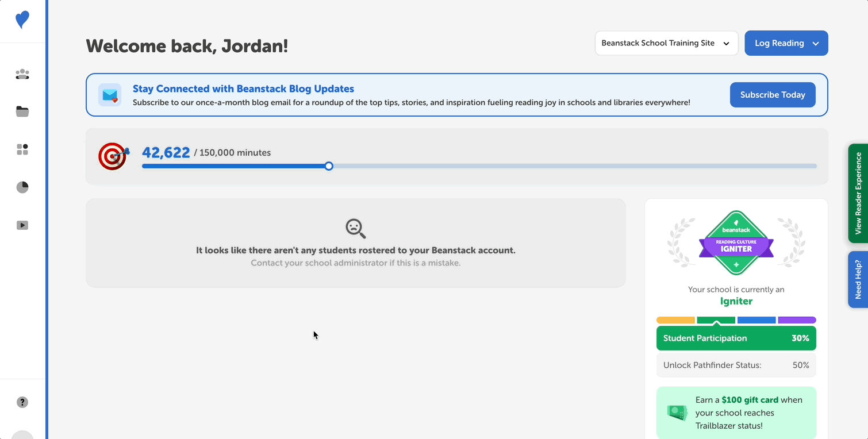Select the students/people icon in sidebar
Image resolution: width=868 pixels, height=439 pixels.
pos(22,74)
